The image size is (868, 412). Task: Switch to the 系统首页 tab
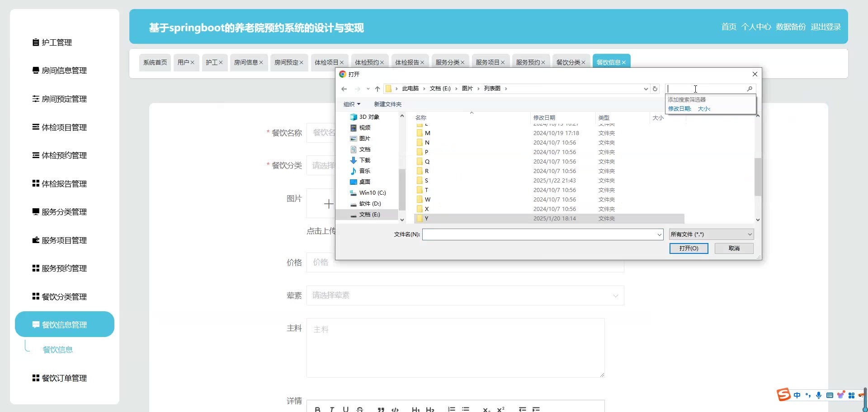[x=155, y=62]
